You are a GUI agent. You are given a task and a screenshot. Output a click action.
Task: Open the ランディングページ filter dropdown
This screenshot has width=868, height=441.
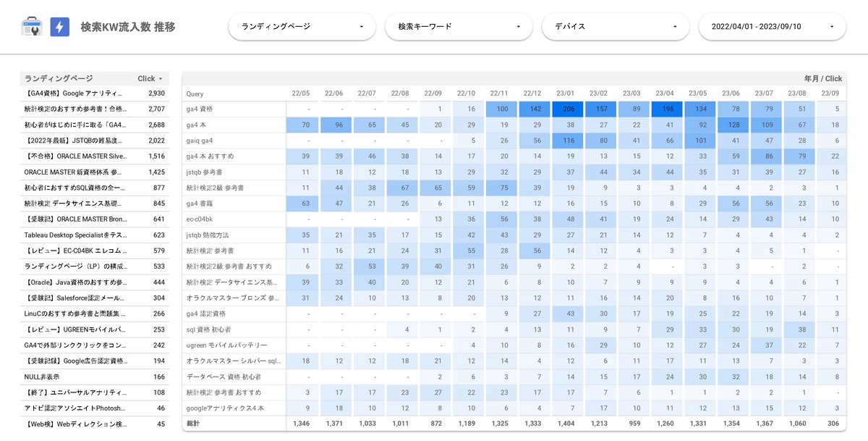(x=302, y=27)
